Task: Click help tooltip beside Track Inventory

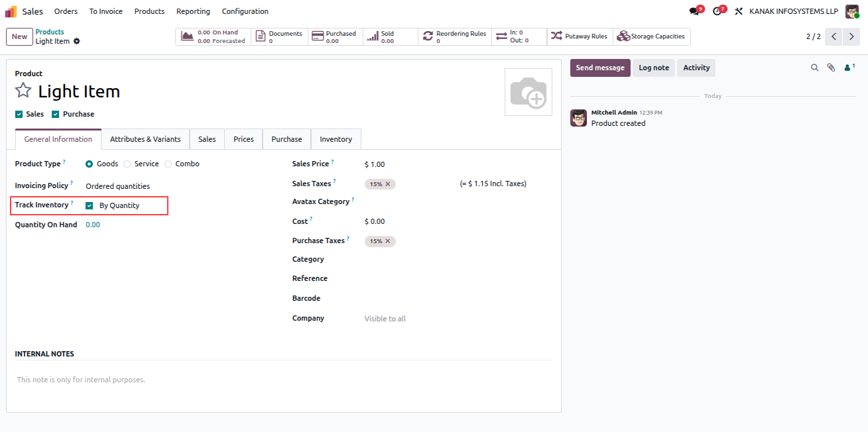Action: [72, 203]
